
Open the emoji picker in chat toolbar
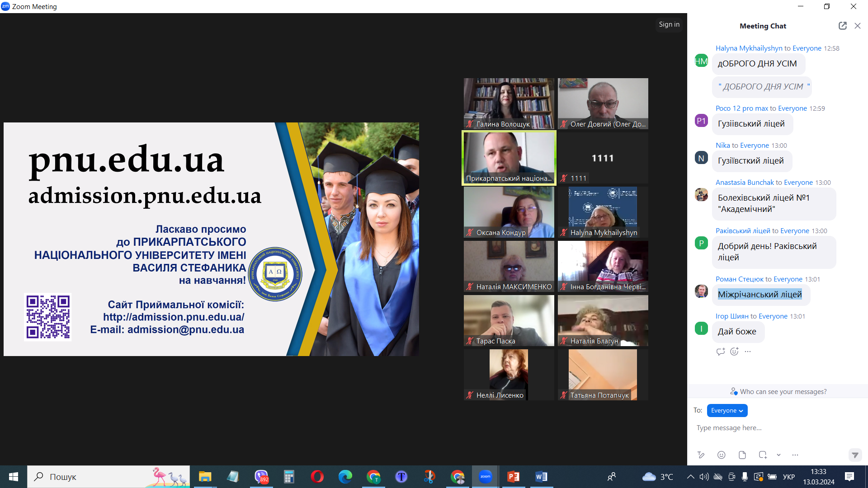722,455
